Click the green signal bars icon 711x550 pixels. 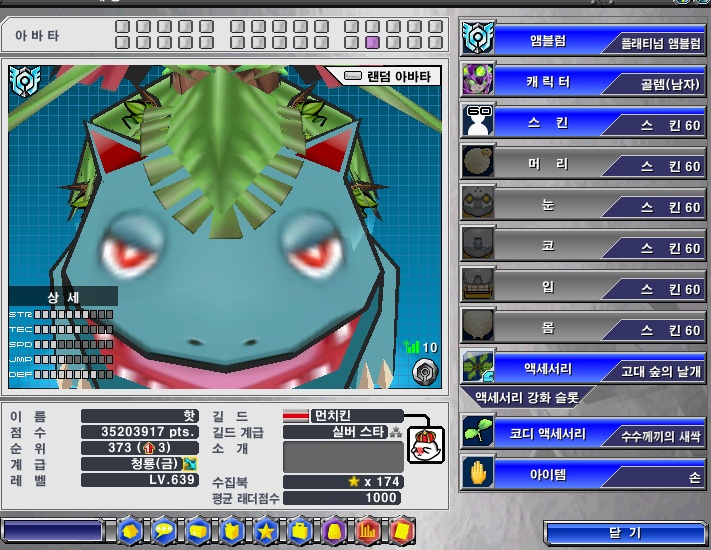pyautogui.click(x=412, y=347)
